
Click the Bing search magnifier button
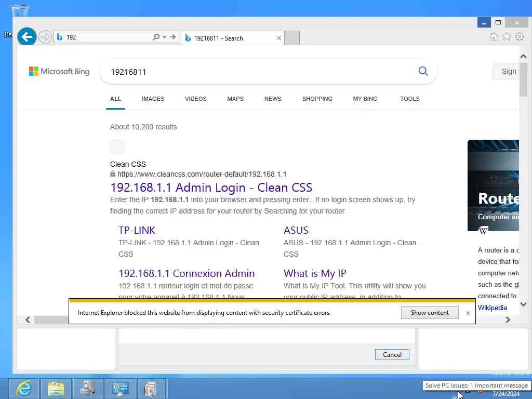[423, 71]
